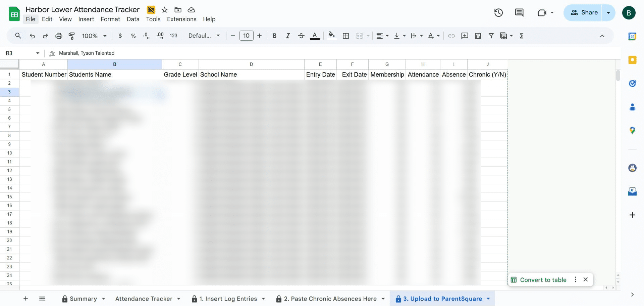This screenshot has height=306, width=644.
Task: Increase decimal places
Action: pos(160,36)
